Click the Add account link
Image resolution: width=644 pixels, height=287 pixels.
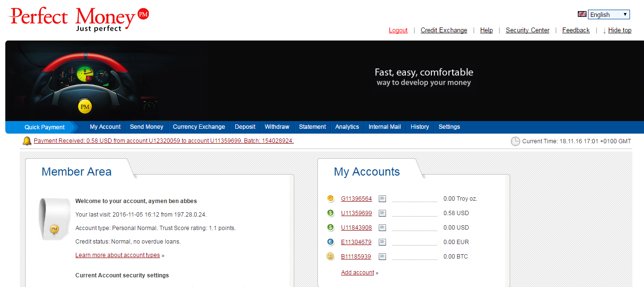(x=358, y=273)
